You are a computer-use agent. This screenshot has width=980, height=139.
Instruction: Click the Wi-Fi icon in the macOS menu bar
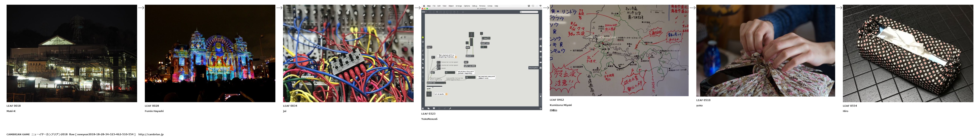pos(540,6)
